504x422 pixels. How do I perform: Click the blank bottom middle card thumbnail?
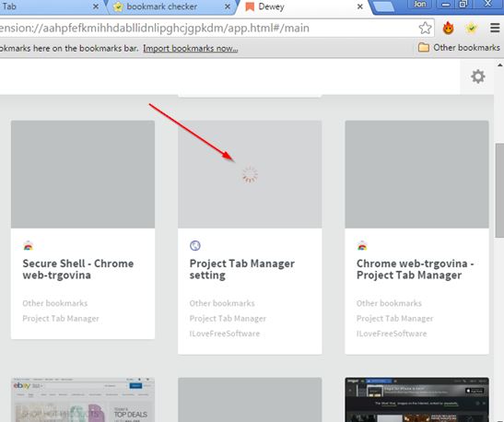pos(250,400)
